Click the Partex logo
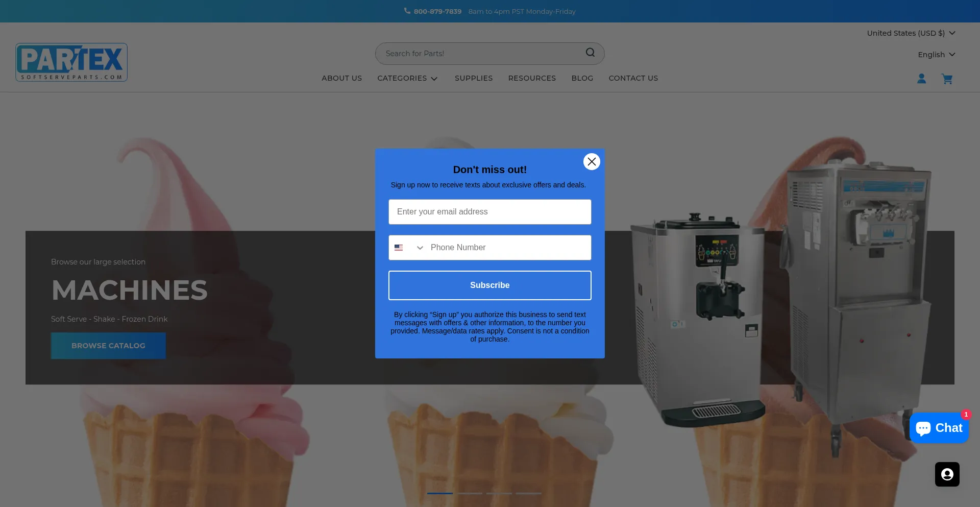 tap(71, 62)
